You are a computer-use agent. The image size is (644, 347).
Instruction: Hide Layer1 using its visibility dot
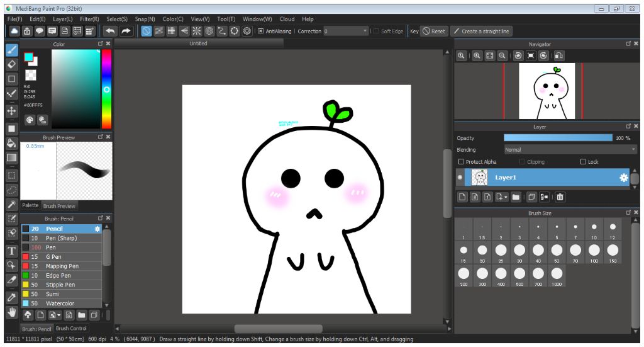point(460,178)
